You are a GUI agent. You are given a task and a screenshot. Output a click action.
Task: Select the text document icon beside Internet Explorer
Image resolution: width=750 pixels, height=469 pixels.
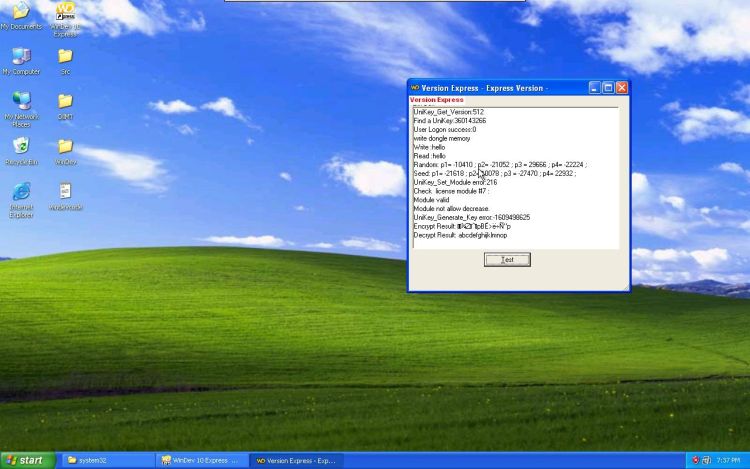click(x=66, y=196)
